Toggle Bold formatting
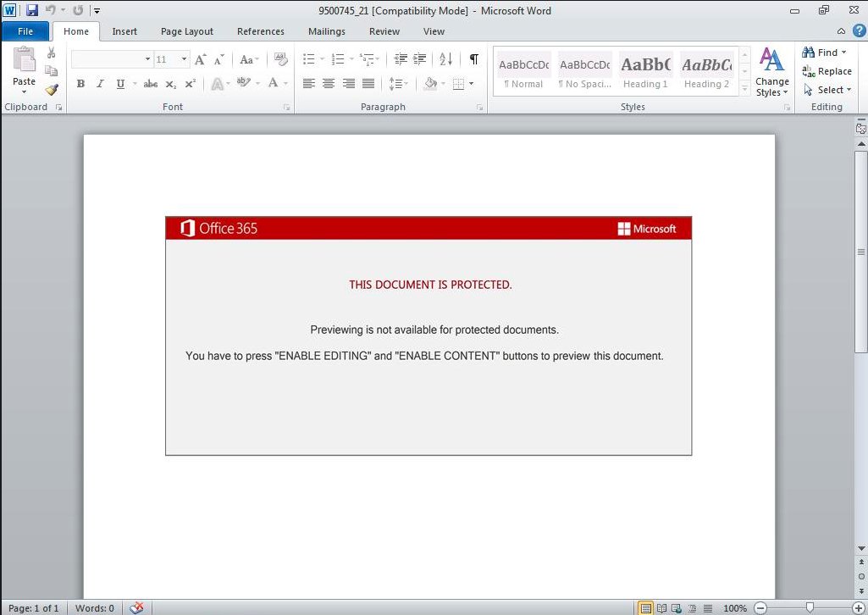 click(x=80, y=84)
